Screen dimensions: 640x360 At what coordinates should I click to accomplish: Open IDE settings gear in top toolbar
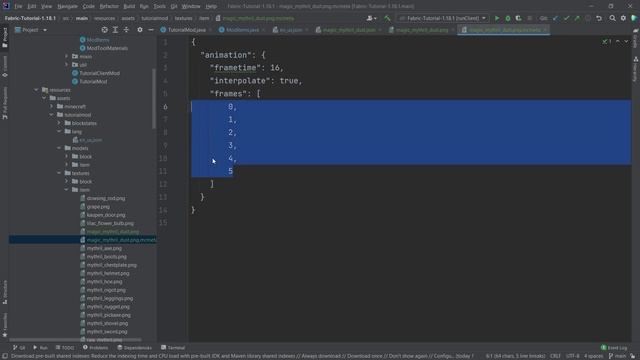coord(623,18)
